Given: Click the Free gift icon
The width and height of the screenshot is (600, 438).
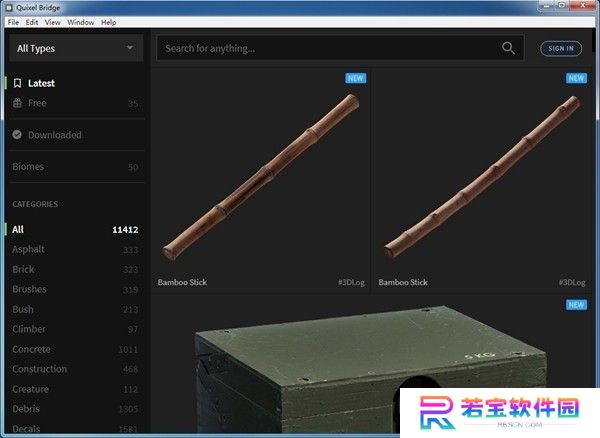Looking at the screenshot, I should [17, 103].
